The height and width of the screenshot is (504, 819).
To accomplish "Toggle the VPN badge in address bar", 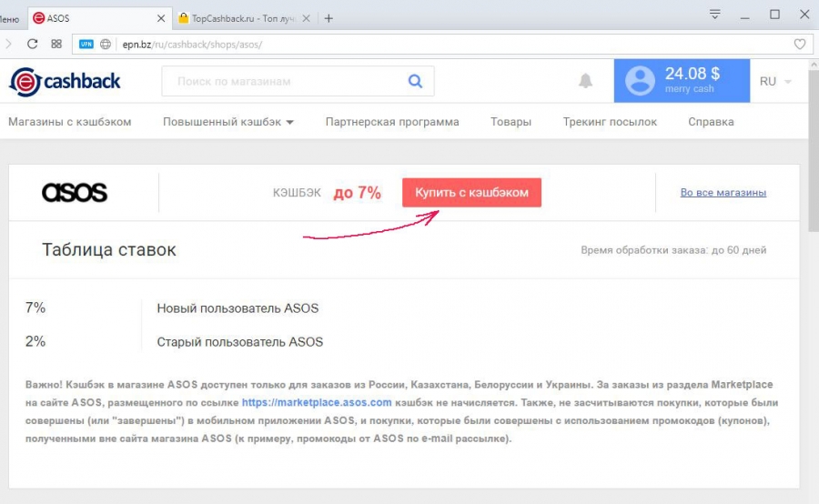I will click(86, 45).
